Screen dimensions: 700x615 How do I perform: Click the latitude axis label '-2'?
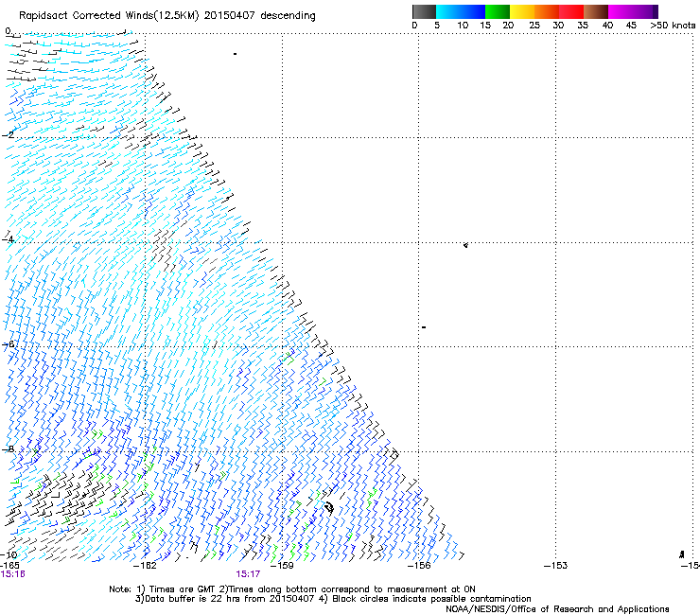8,135
